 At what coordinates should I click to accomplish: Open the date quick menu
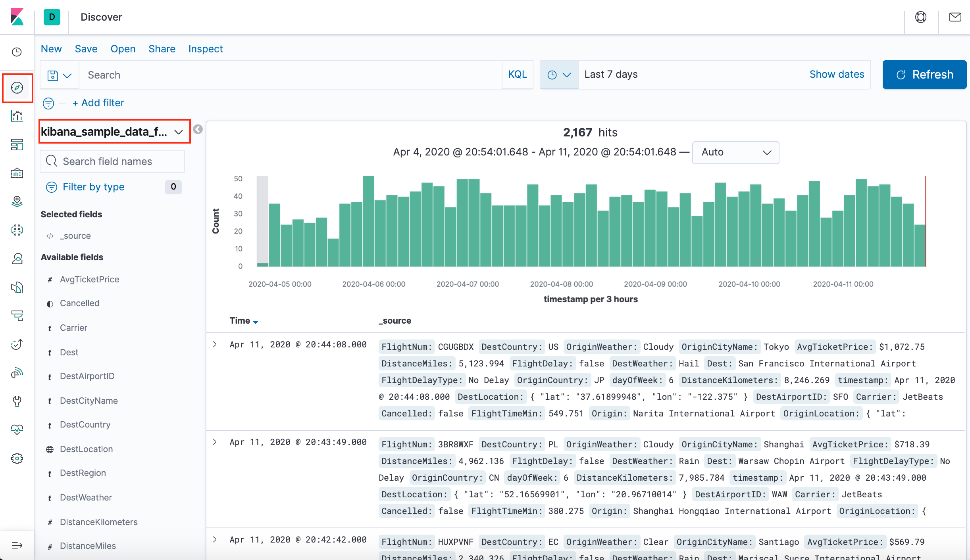(559, 75)
